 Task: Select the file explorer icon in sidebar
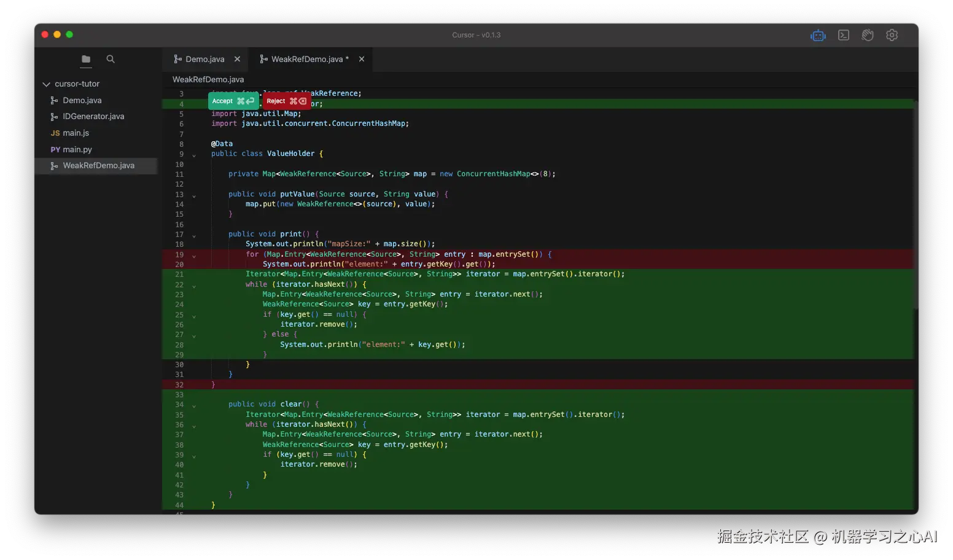coord(85,59)
